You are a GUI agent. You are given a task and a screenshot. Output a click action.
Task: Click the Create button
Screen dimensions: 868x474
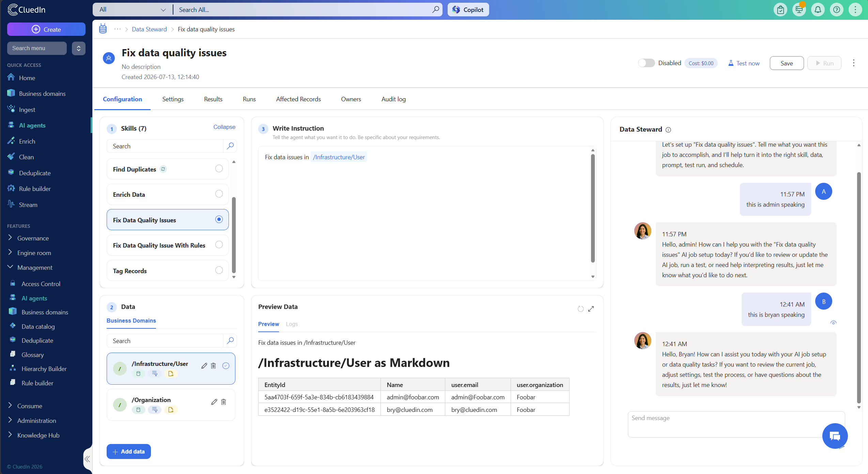(x=46, y=29)
